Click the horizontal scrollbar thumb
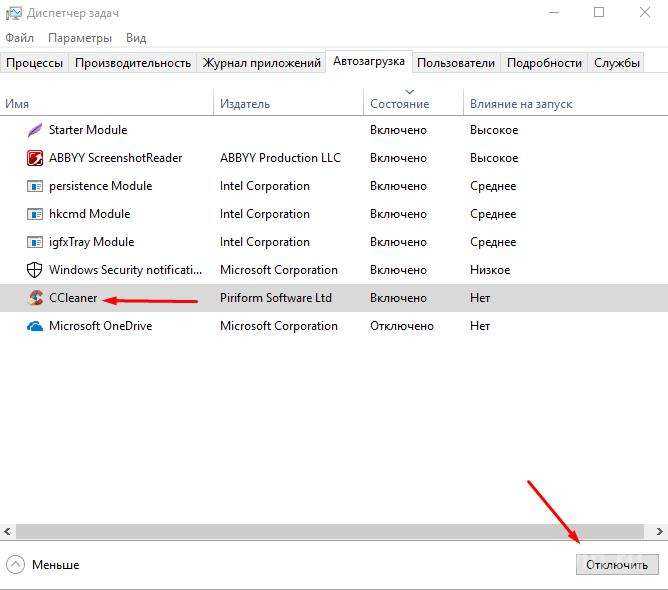This screenshot has height=590, width=668. click(330, 532)
